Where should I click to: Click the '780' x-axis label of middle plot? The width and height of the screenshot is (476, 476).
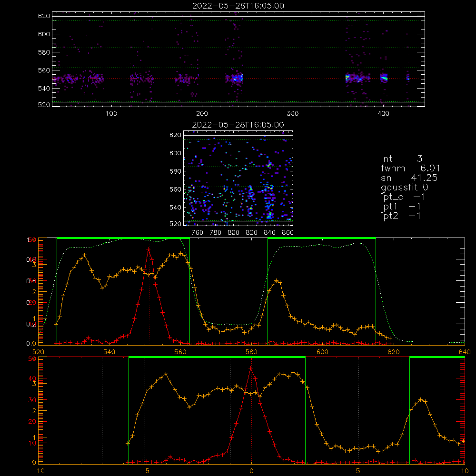216,233
